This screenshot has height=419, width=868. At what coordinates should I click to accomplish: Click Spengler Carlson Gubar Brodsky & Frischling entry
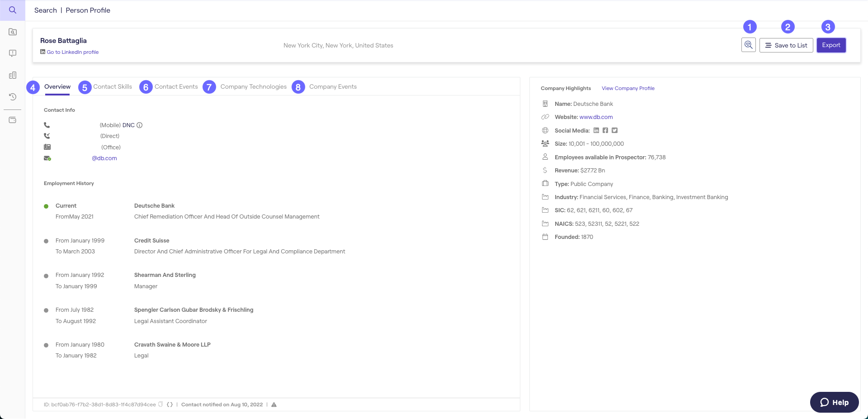click(193, 310)
